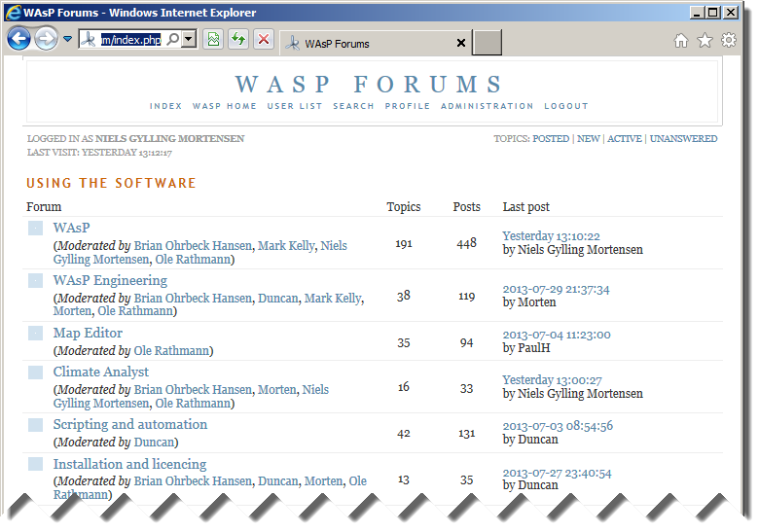Open the Map Editor forum
Screen dimensions: 759x532
[x=88, y=333]
